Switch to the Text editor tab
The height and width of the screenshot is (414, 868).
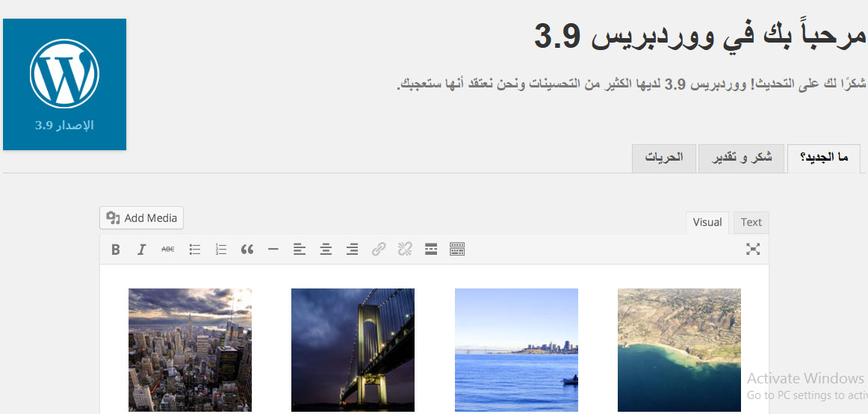pos(751,223)
